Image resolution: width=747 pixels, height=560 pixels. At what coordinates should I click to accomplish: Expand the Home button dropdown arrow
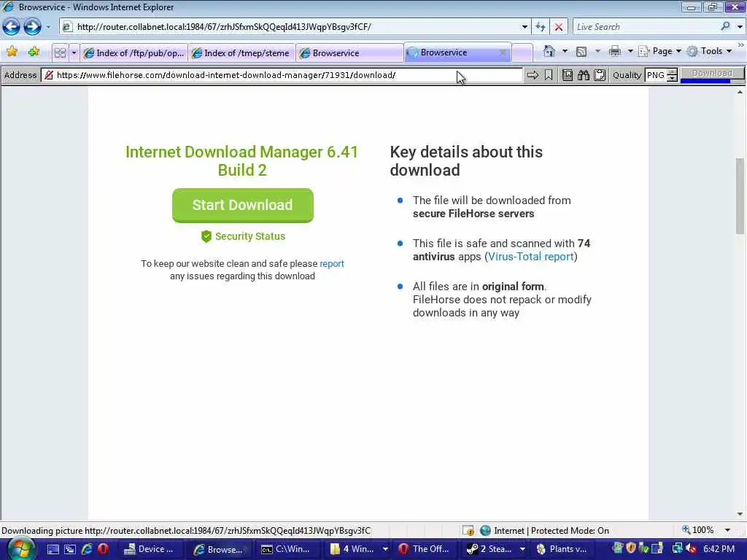565,51
